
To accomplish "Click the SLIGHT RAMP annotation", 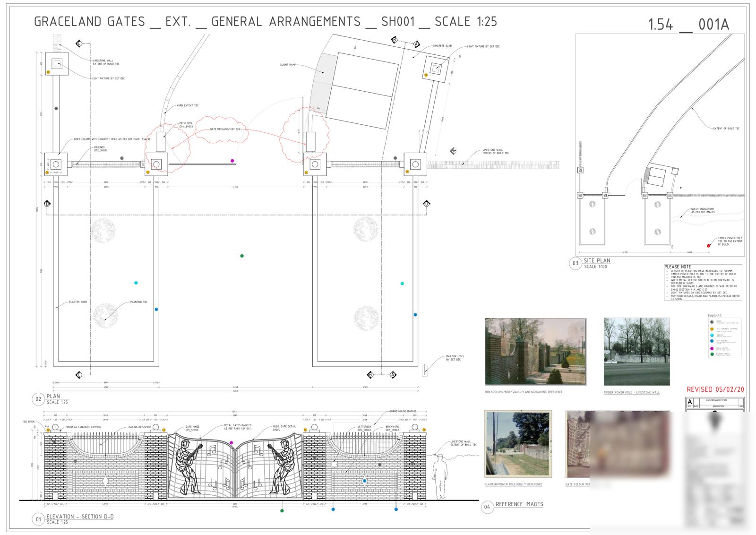I will [288, 65].
